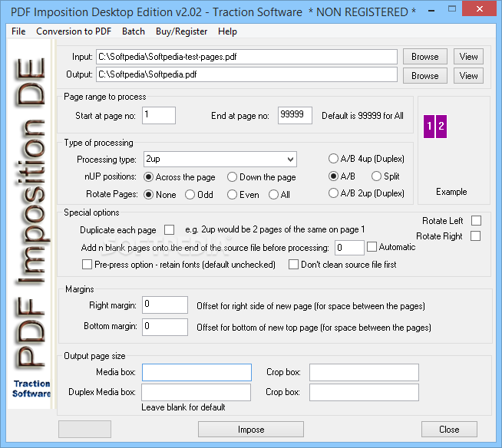The width and height of the screenshot is (502, 448).
Task: Select None for Rotate Pages
Action: 160,195
